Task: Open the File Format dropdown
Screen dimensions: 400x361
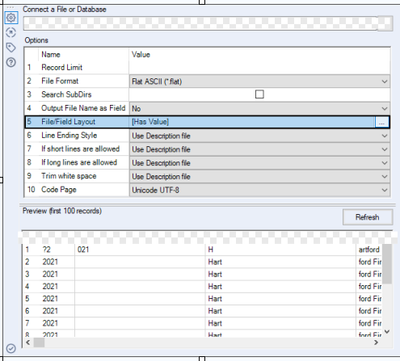Action: (x=259, y=81)
